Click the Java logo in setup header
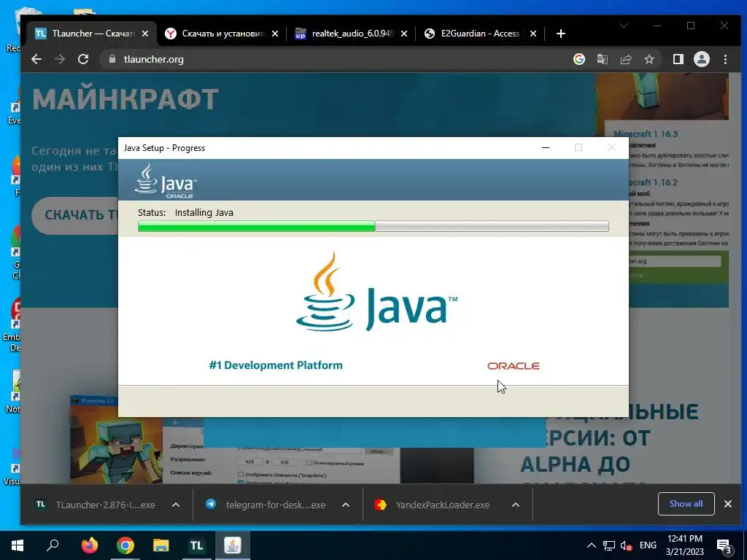 pyautogui.click(x=166, y=181)
